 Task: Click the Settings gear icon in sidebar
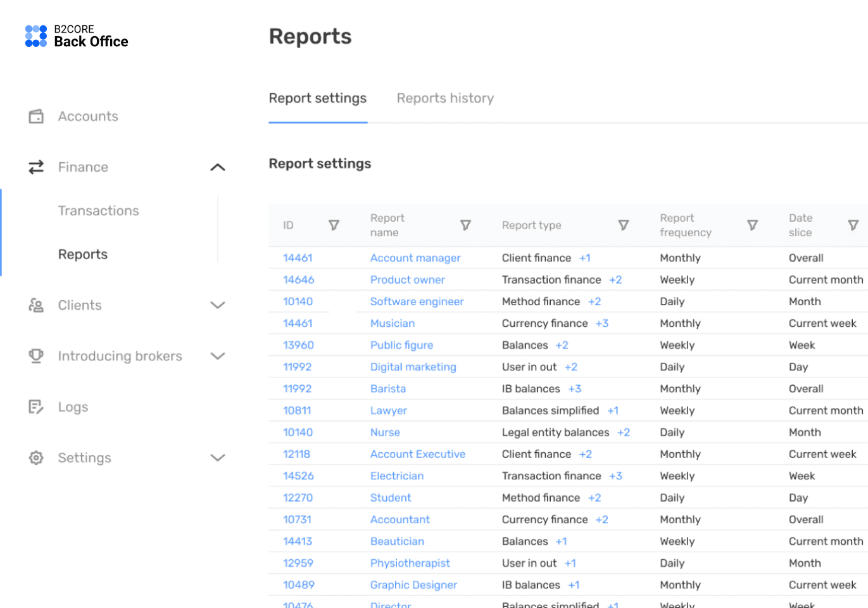[x=36, y=458]
